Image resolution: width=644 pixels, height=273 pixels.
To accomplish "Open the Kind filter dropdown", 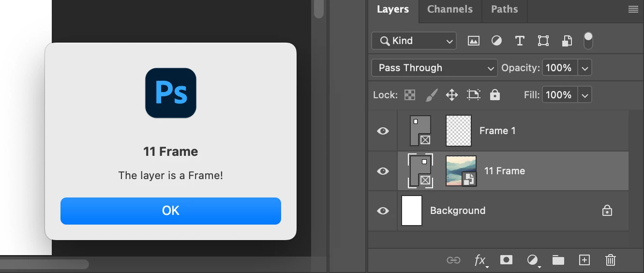I will click(414, 41).
